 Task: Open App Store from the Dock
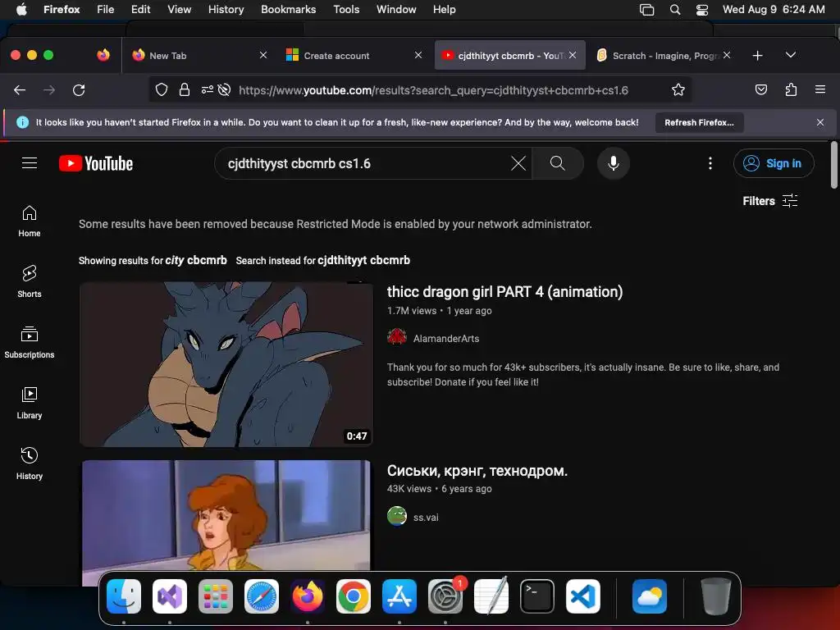(x=399, y=596)
